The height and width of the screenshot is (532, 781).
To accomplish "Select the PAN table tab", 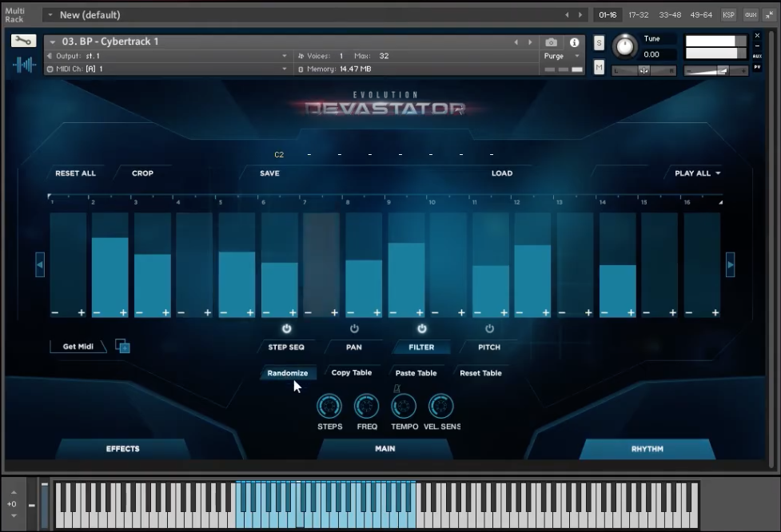I will point(353,347).
